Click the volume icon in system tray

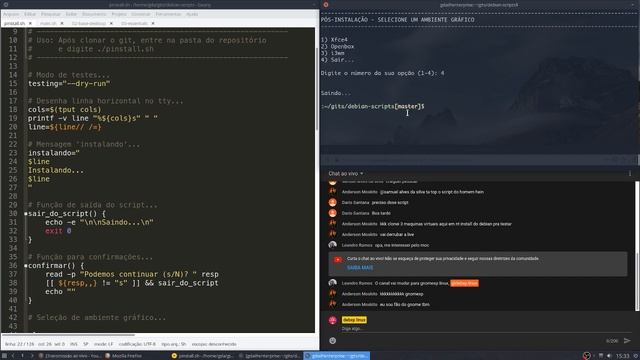(x=609, y=356)
